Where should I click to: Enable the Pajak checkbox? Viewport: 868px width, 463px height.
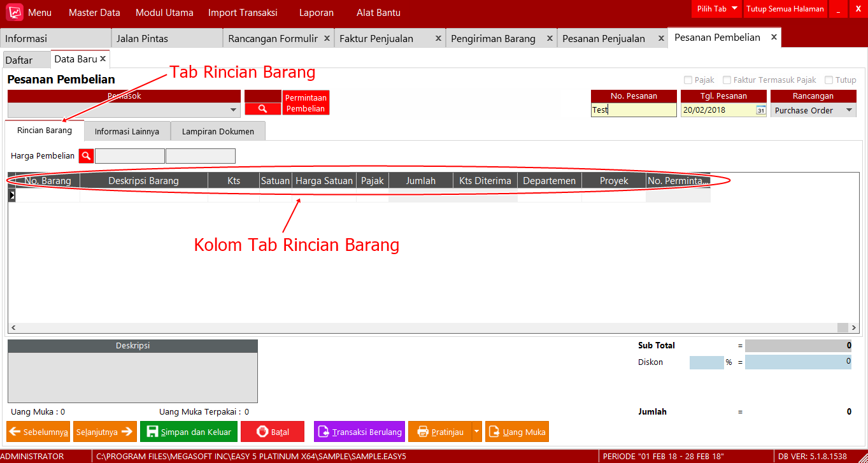coord(687,80)
